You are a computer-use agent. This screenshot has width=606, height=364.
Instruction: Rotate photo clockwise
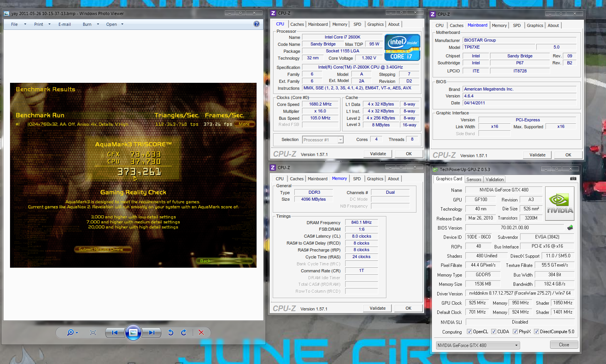[x=184, y=332]
